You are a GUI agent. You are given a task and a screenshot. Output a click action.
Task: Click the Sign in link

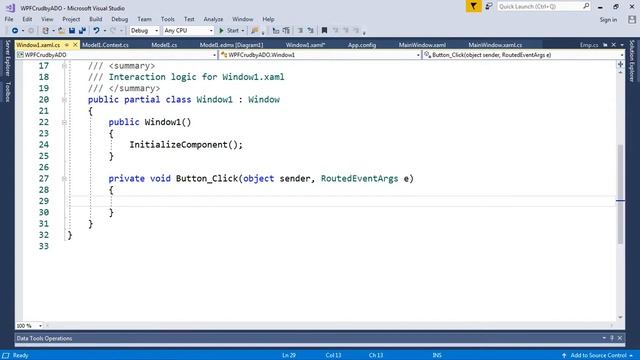point(608,20)
